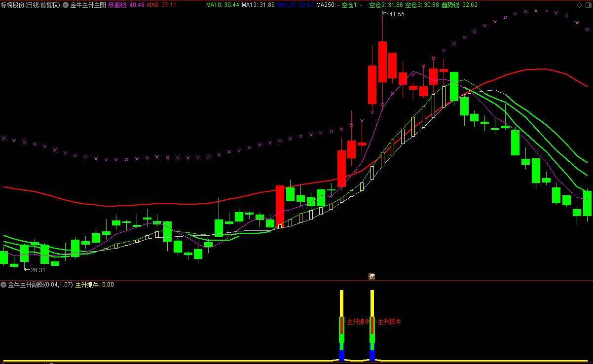Select the stock title 标榜股份(日线.前复权)
The image size is (593, 364).
coord(31,5)
